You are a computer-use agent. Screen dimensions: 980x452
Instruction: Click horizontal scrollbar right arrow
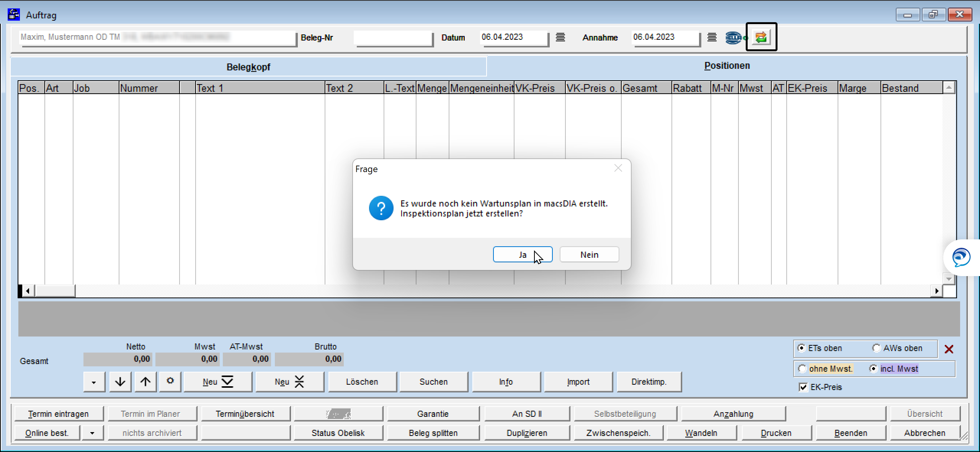pos(936,291)
